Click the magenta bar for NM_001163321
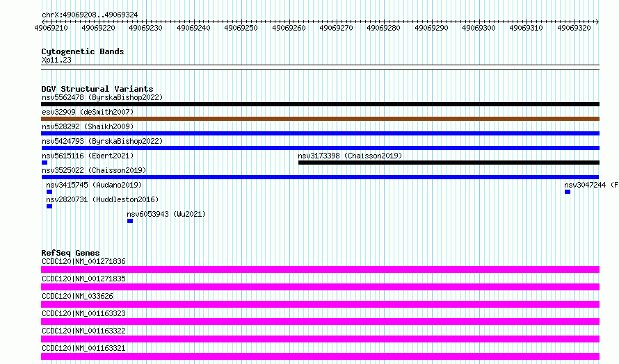The image size is (619, 364). (320, 356)
